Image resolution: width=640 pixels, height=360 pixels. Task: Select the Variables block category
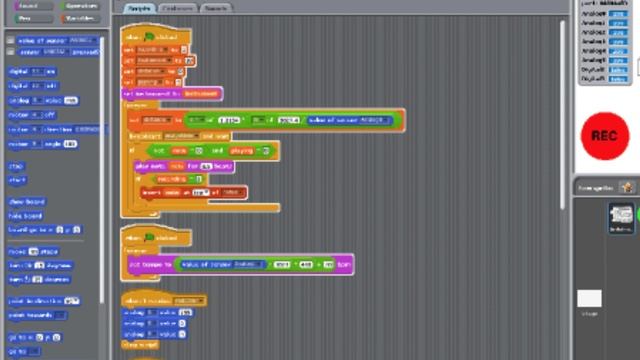[80, 19]
